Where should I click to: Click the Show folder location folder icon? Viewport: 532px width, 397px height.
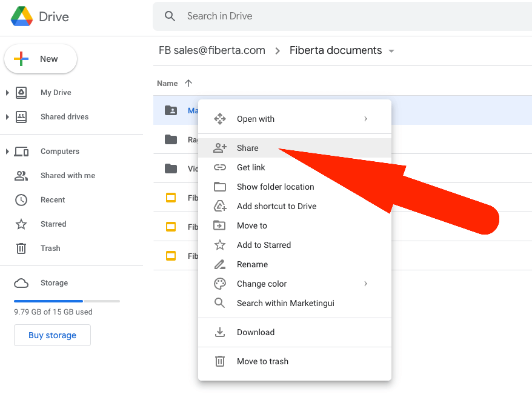(x=220, y=187)
